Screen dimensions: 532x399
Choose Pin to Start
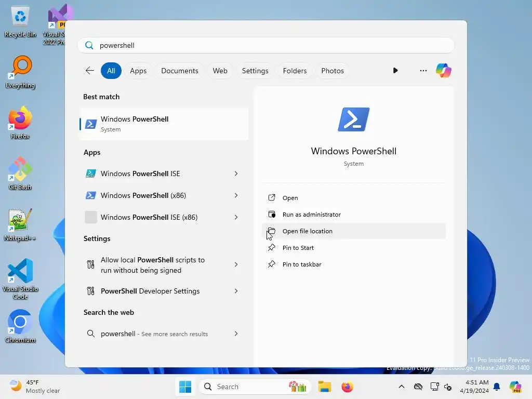[353, 248]
